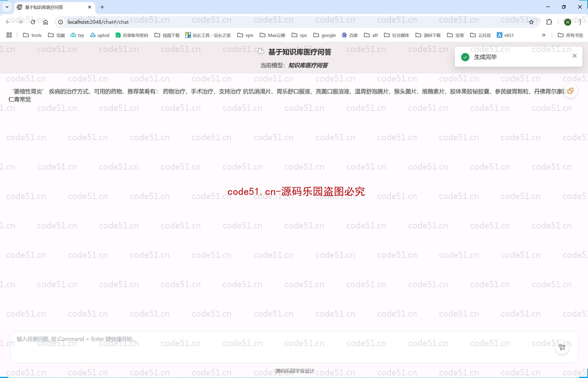Open the 宝塔 bookmark folder
The width and height of the screenshot is (588, 378).
(455, 35)
